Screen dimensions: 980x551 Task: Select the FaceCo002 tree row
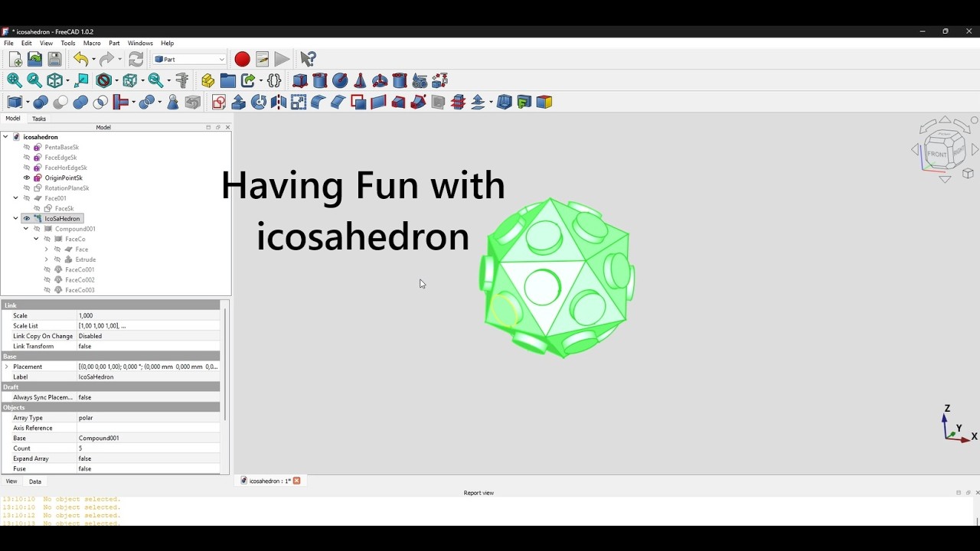(x=80, y=280)
